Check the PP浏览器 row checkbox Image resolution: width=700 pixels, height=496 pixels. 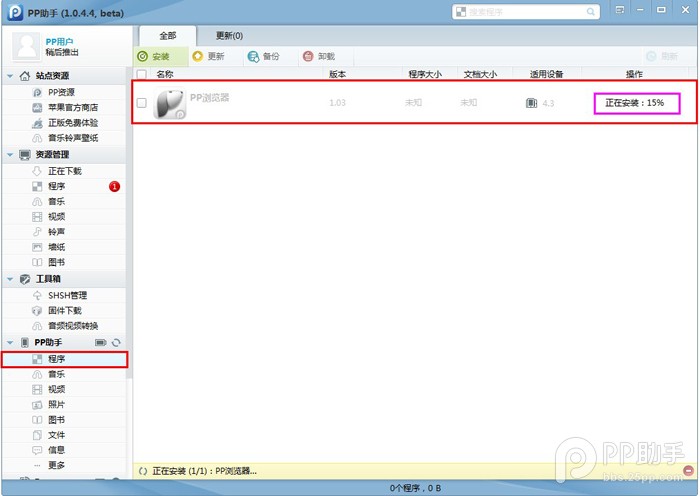pos(142,103)
